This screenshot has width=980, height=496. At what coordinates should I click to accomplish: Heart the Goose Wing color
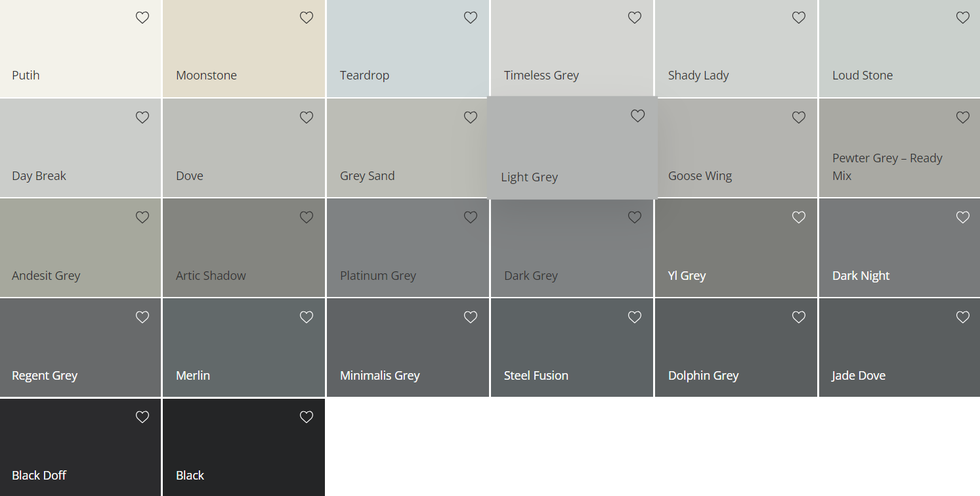[799, 118]
